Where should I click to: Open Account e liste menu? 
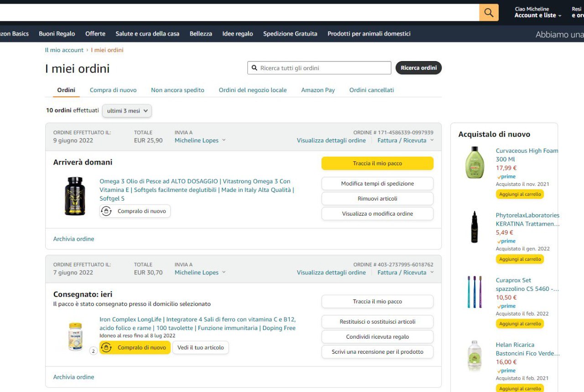click(x=537, y=15)
